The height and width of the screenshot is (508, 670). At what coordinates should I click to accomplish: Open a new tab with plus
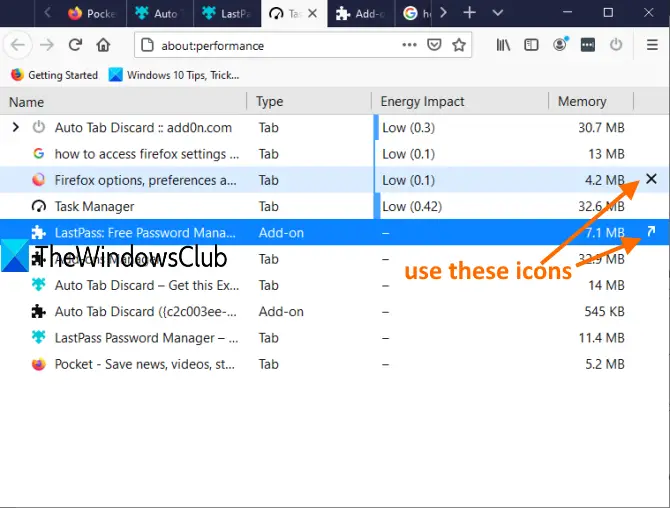pos(469,13)
